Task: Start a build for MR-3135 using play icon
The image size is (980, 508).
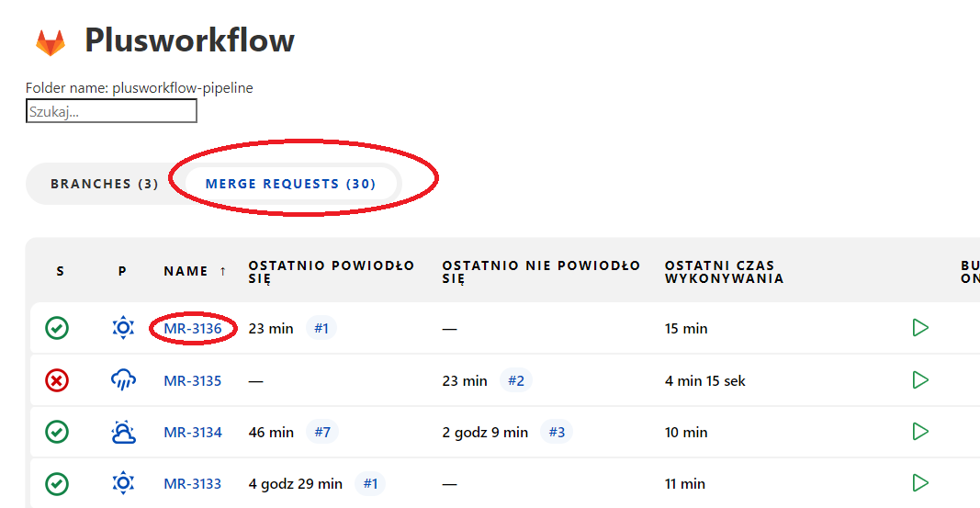Action: click(920, 379)
